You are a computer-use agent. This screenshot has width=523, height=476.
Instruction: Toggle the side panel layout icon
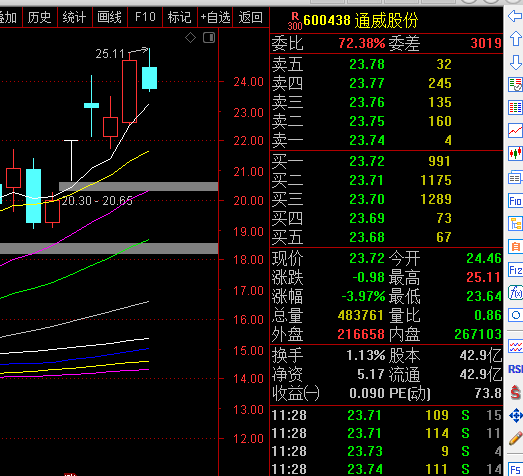pyautogui.click(x=209, y=37)
